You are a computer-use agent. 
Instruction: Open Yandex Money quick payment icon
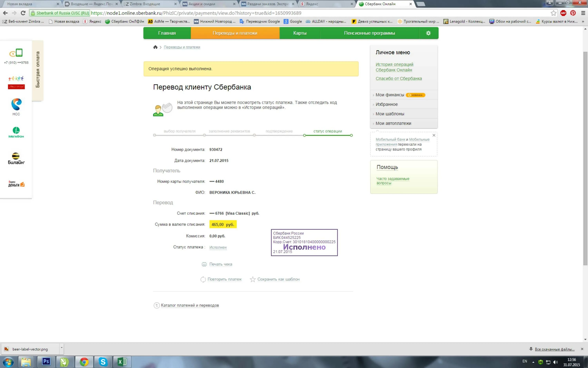[16, 184]
